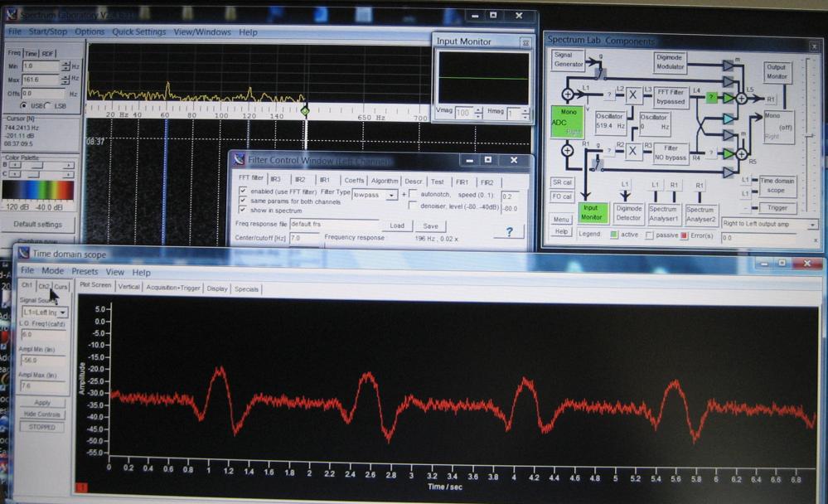Image resolution: width=828 pixels, height=504 pixels.
Task: Switch to the Acquisition+Trigger tab
Action: (173, 288)
